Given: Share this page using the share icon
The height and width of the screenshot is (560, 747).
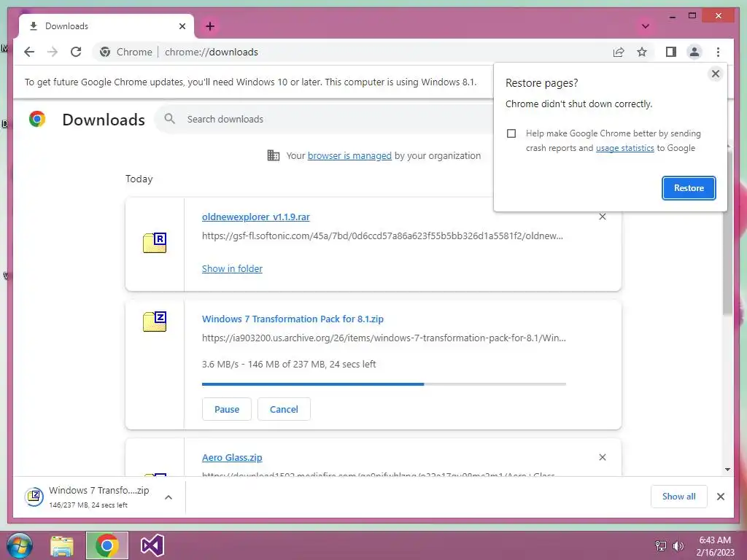Looking at the screenshot, I should (619, 52).
